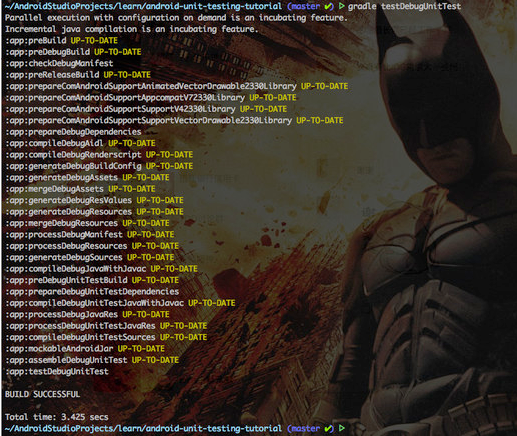
Task: Click the ':app:processDebugManifest' line
Action: (89, 234)
